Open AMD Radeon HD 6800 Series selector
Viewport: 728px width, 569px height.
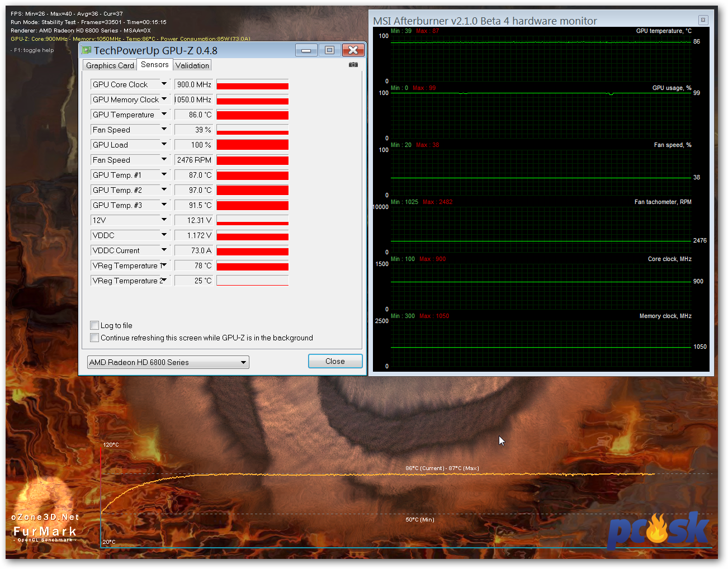point(168,362)
